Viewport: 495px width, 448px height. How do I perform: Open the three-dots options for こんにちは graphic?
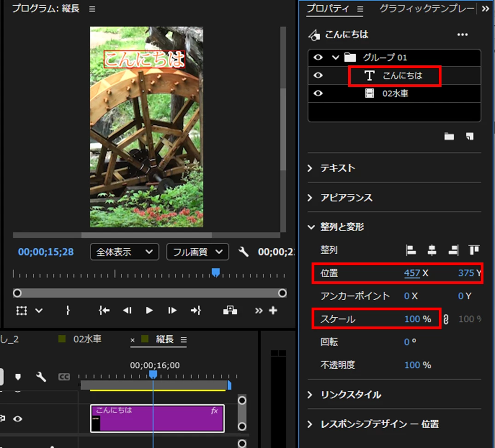tap(462, 35)
